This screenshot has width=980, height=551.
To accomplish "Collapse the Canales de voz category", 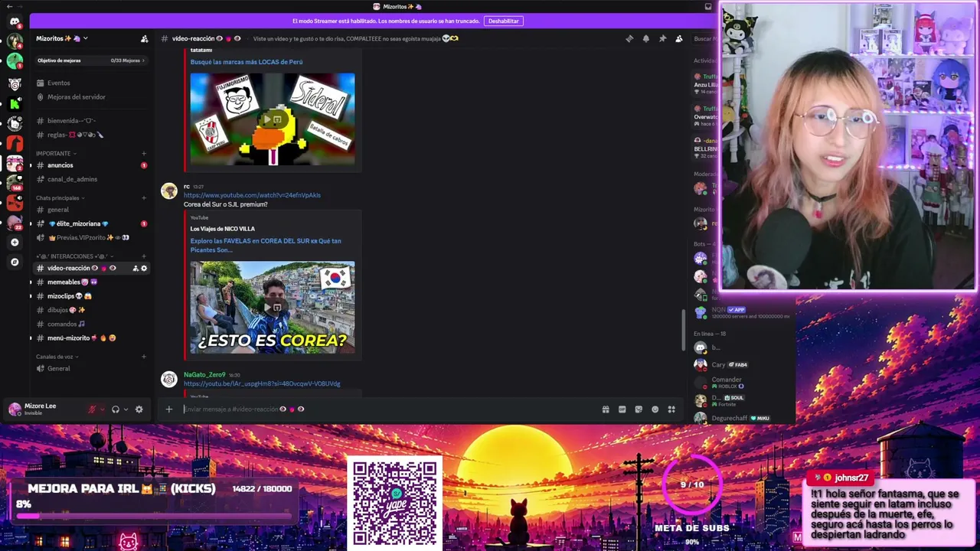I will (56, 357).
